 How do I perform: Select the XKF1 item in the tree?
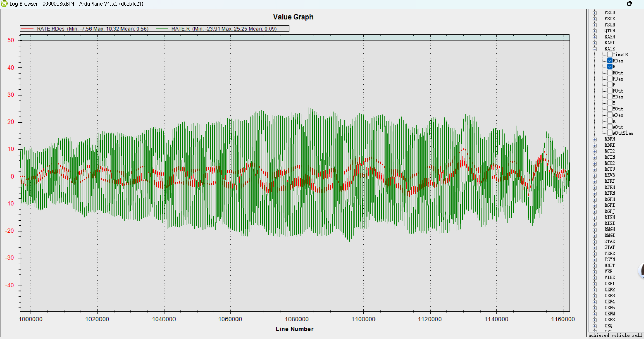click(x=609, y=284)
